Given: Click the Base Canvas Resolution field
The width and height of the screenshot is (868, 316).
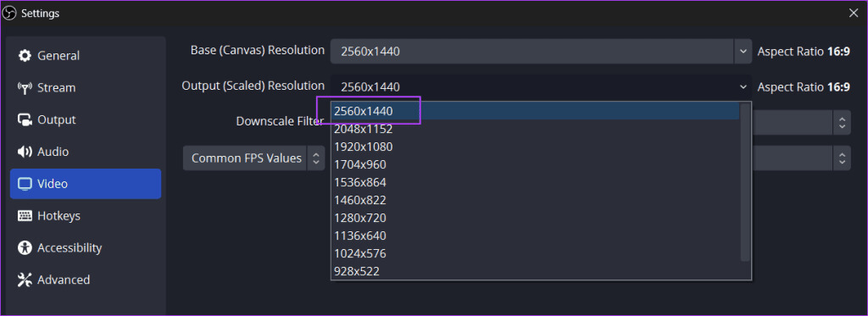Looking at the screenshot, I should pyautogui.click(x=542, y=52).
